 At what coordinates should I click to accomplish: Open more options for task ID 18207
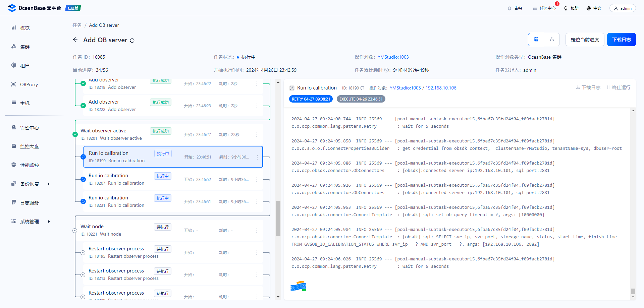[x=257, y=180]
